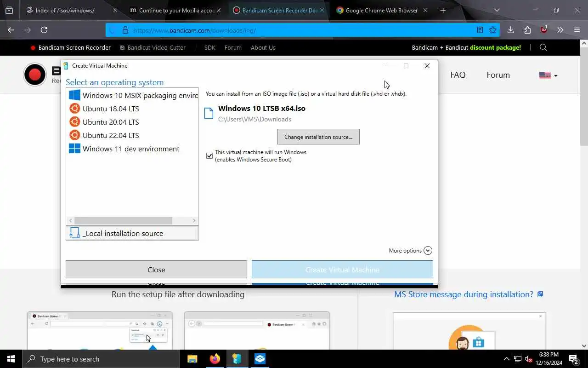The height and width of the screenshot is (368, 588).
Task: Click the OS list horizontal scrollbar thumb
Action: pyautogui.click(x=123, y=221)
